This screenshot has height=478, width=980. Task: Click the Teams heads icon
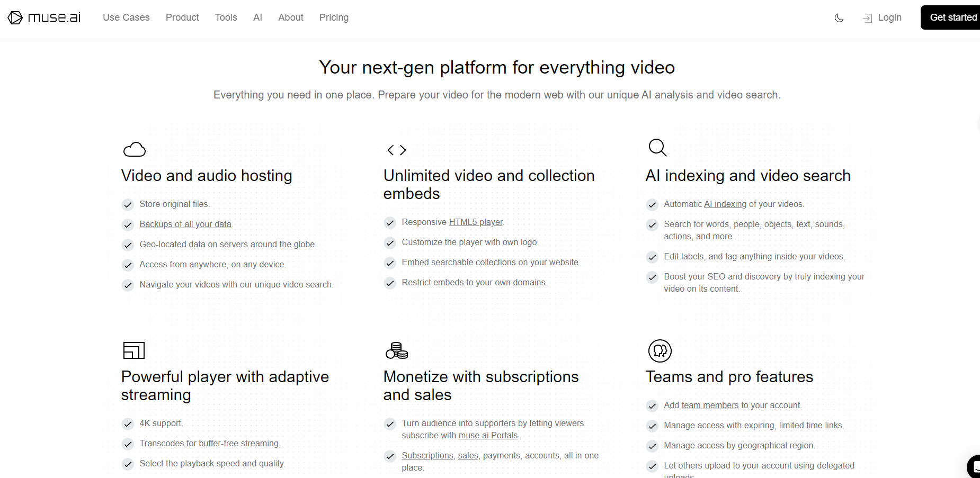660,351
